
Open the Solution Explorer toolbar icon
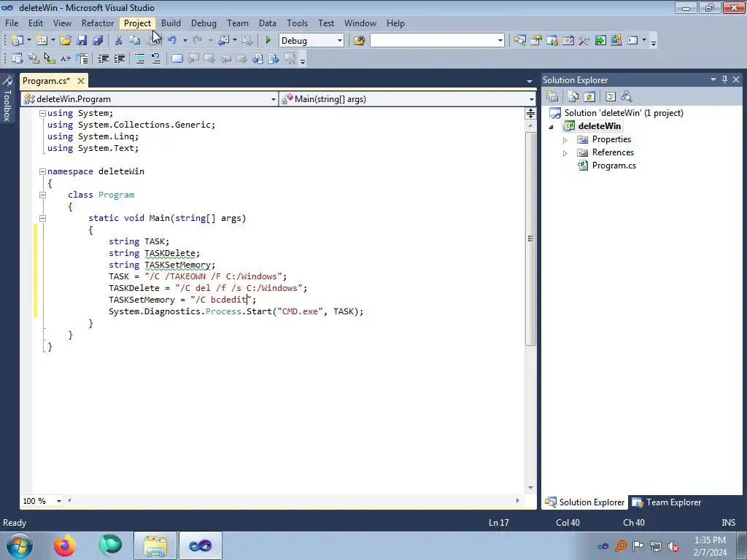519,41
